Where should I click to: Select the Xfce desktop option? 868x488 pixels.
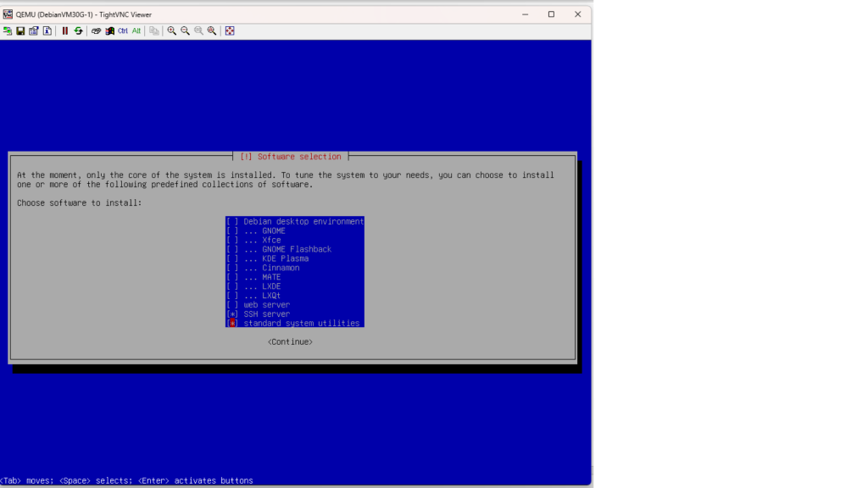click(x=232, y=241)
